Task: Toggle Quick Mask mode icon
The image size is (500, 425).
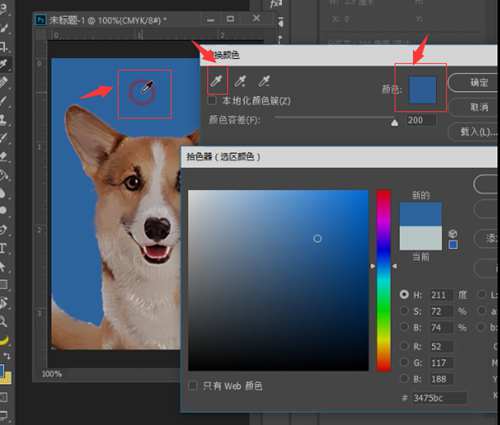Action: 4,397
